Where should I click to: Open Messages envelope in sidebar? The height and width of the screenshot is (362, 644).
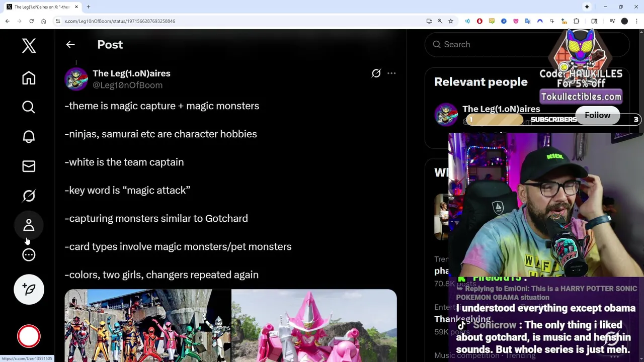[29, 166]
